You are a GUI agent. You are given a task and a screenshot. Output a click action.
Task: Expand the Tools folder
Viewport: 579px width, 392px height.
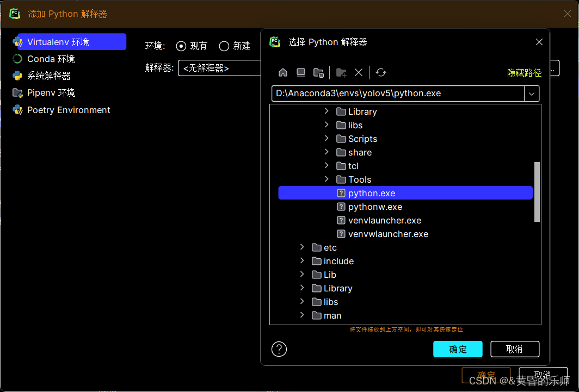pyautogui.click(x=326, y=179)
